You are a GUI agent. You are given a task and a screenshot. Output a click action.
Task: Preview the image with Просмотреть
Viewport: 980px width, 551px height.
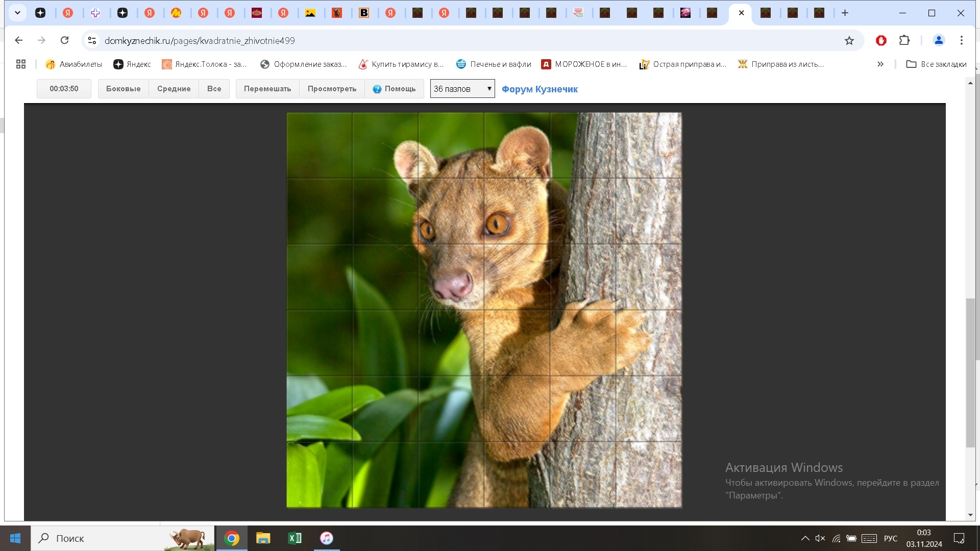tap(332, 89)
